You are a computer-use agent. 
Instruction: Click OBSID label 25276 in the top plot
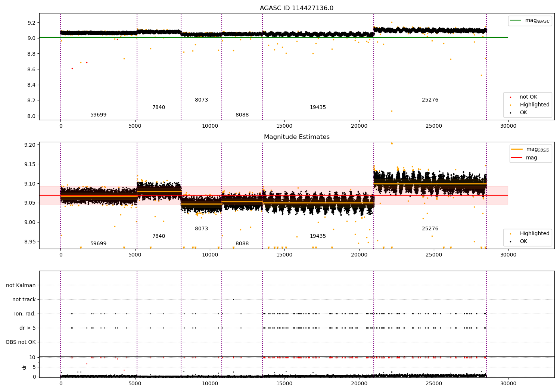(x=430, y=100)
